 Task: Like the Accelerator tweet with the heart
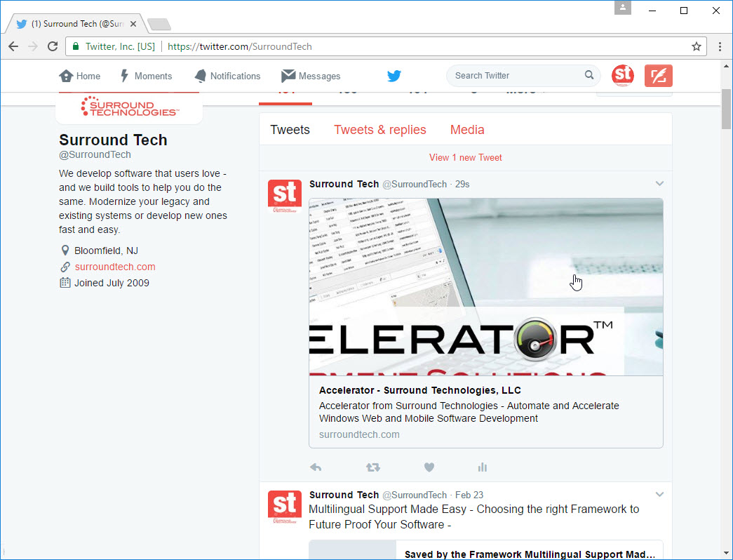click(429, 467)
